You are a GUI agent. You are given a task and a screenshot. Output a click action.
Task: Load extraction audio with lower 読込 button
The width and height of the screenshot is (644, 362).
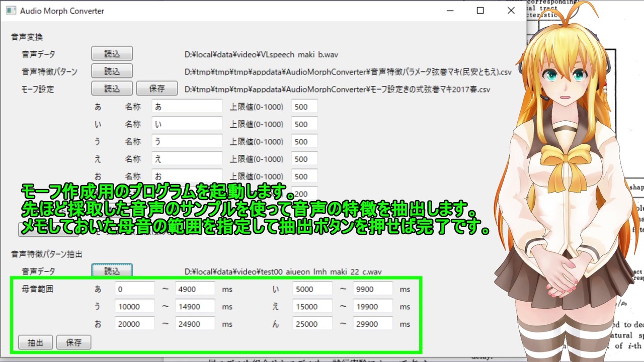112,271
